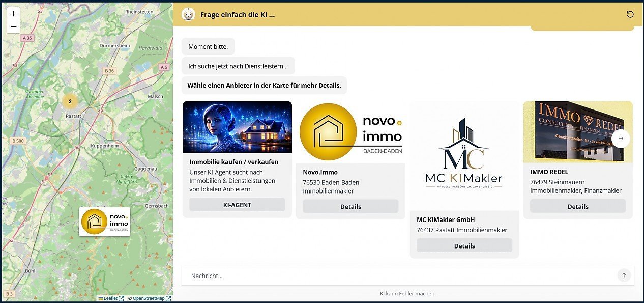Click 'Ich suche jetzt nach Dienstleistern...' message
The image size is (644, 303).
tap(238, 66)
